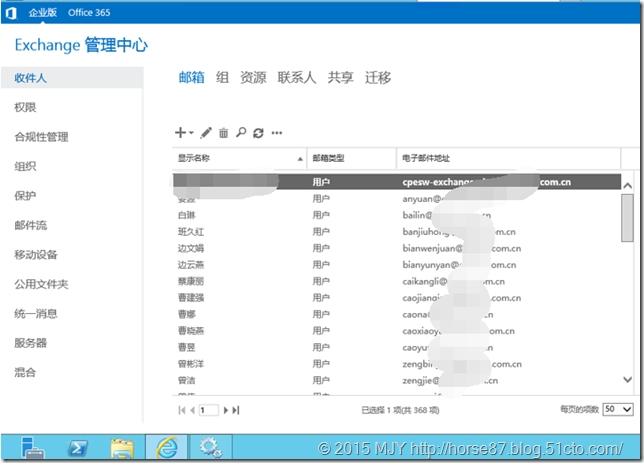
Task: Click the add new mailbox plus icon
Action: [x=180, y=132]
